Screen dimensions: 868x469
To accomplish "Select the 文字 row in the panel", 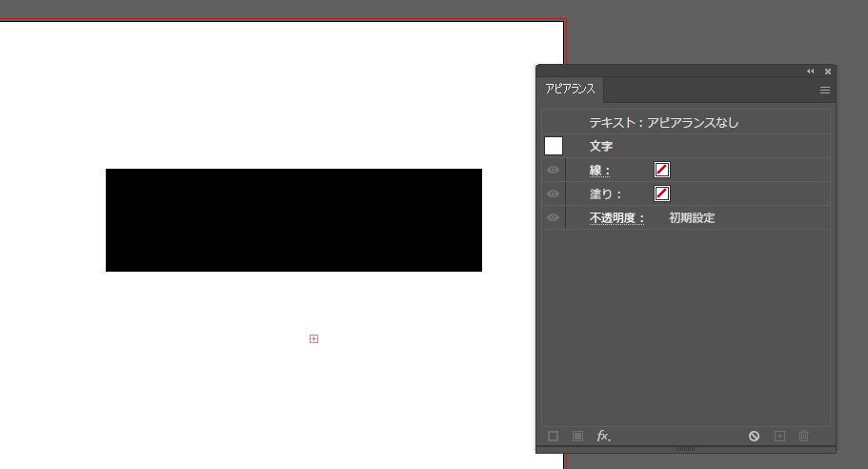I will [x=686, y=147].
